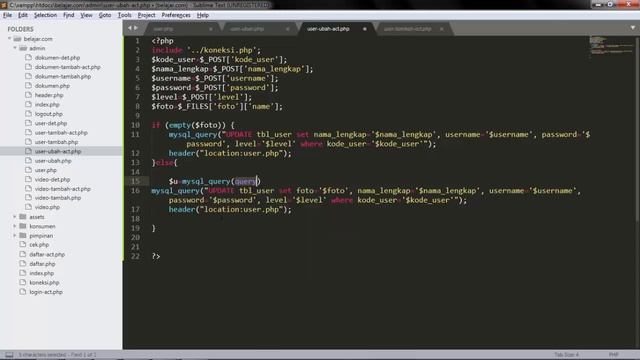Open dokumen-det.php in sidebar

(57, 58)
